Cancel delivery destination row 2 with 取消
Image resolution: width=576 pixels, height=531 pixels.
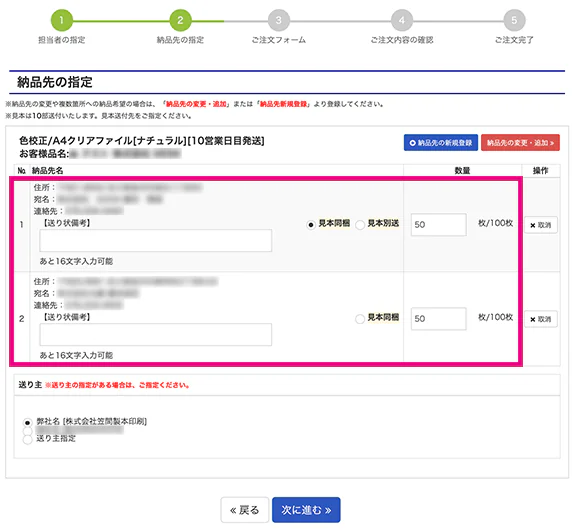(x=541, y=319)
